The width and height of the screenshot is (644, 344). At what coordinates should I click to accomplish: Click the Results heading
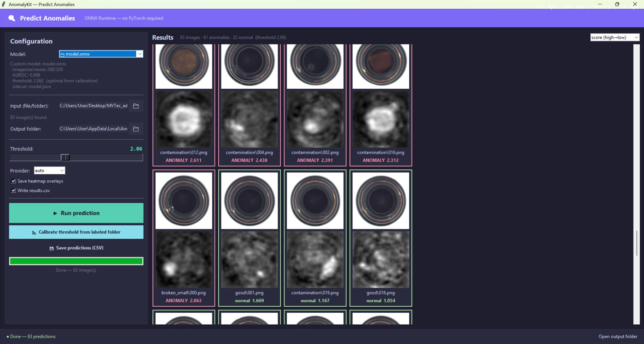point(162,37)
